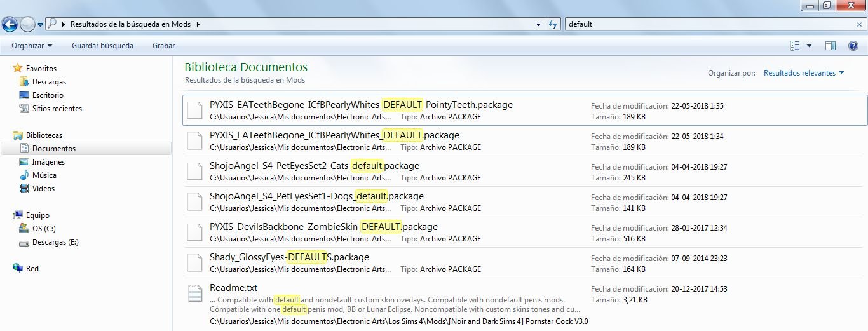Go forward with the Forward arrow button

pos(27,24)
